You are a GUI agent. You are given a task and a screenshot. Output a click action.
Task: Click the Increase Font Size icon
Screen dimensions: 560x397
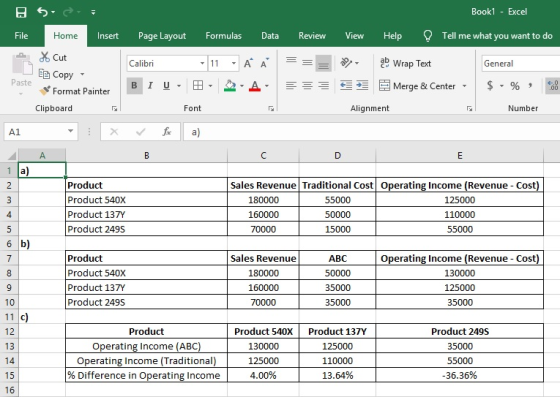(248, 63)
